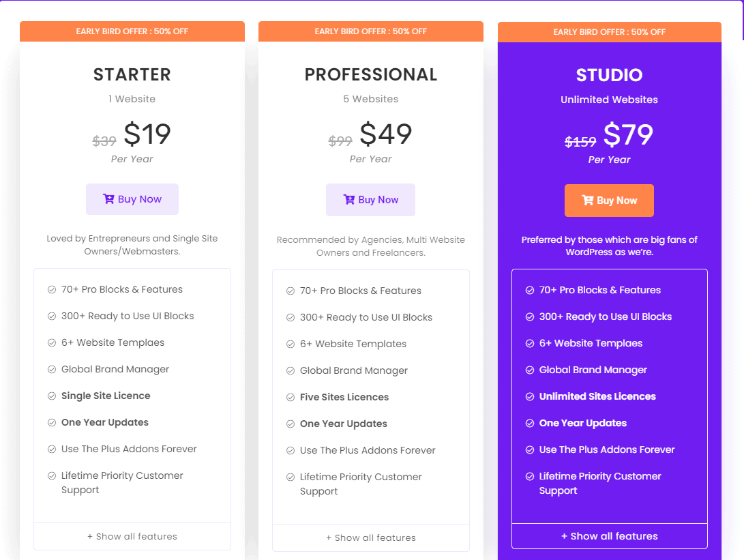Toggle the check beside Unlimited Sites Licences
The width and height of the screenshot is (744, 560).
tap(529, 396)
